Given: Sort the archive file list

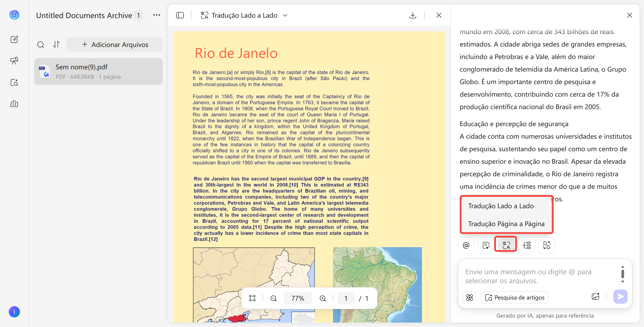Looking at the screenshot, I should coord(57,45).
